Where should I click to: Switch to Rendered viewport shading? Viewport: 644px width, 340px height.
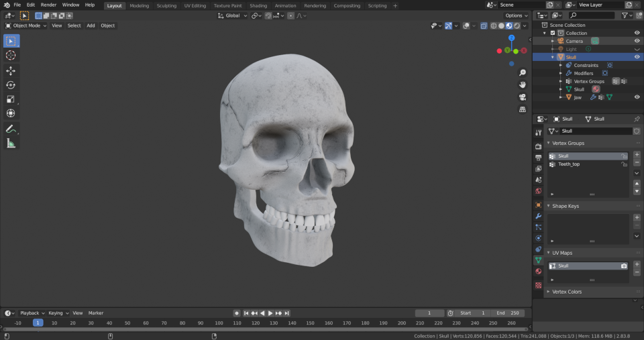pos(517,26)
